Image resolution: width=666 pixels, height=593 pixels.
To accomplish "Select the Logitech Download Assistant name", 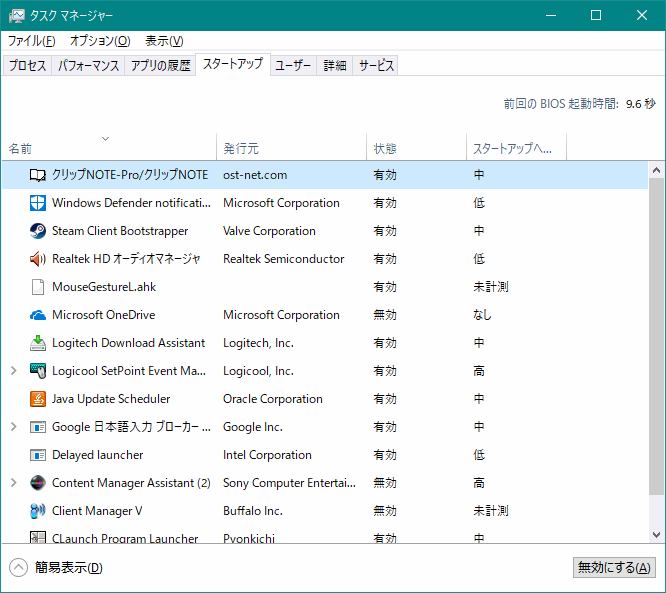I will (128, 343).
